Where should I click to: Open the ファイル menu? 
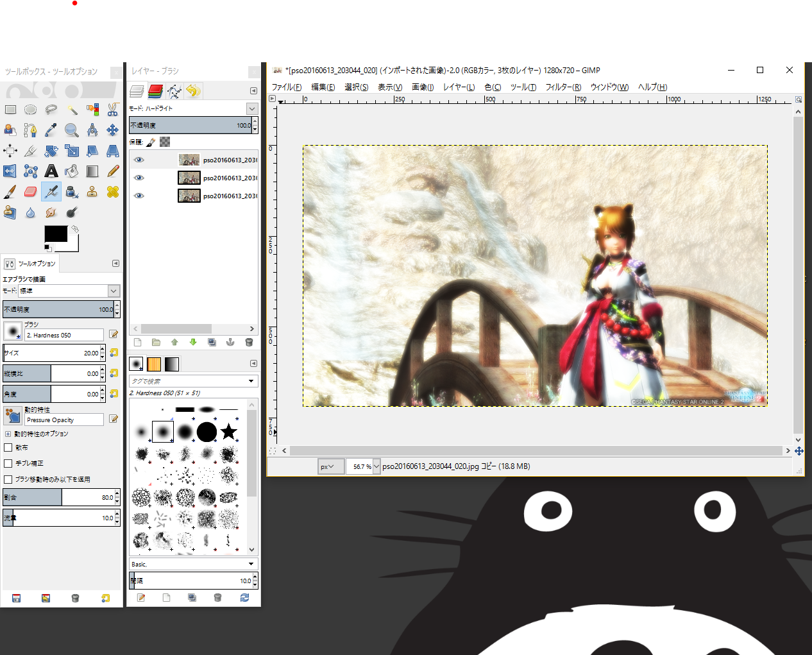287,87
